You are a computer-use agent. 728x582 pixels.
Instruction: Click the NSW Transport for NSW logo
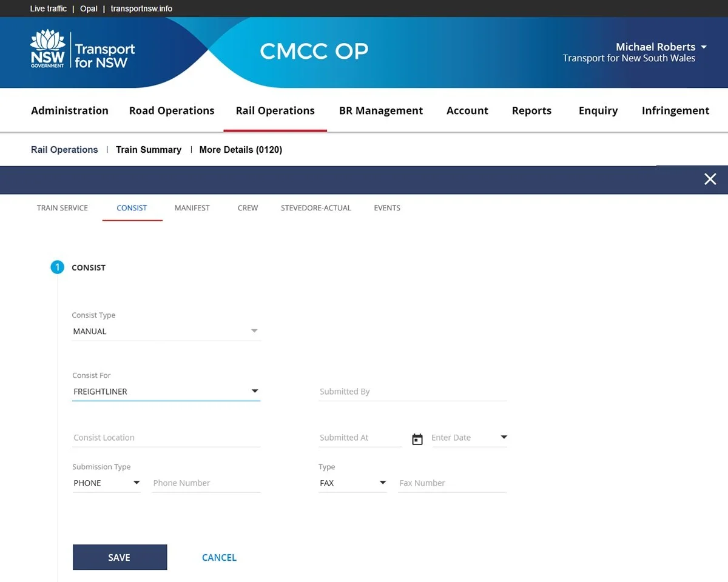83,49
